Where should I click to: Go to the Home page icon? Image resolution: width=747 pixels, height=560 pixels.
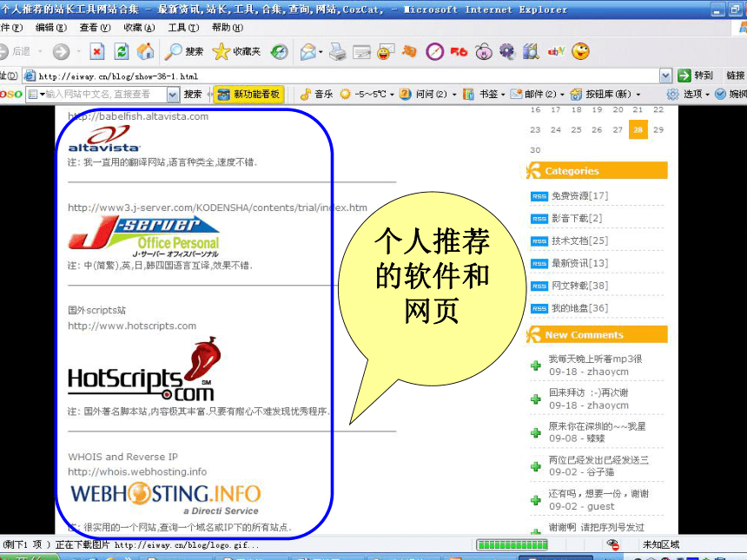tap(146, 51)
